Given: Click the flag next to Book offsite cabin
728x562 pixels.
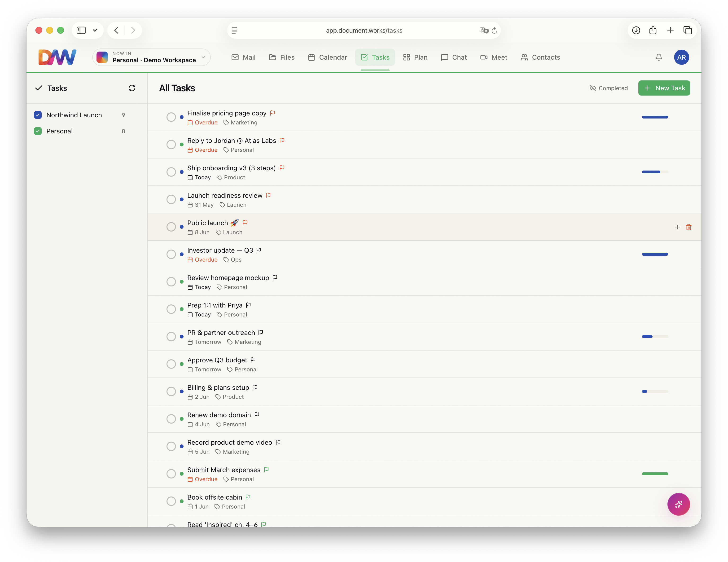Looking at the screenshot, I should click(248, 497).
